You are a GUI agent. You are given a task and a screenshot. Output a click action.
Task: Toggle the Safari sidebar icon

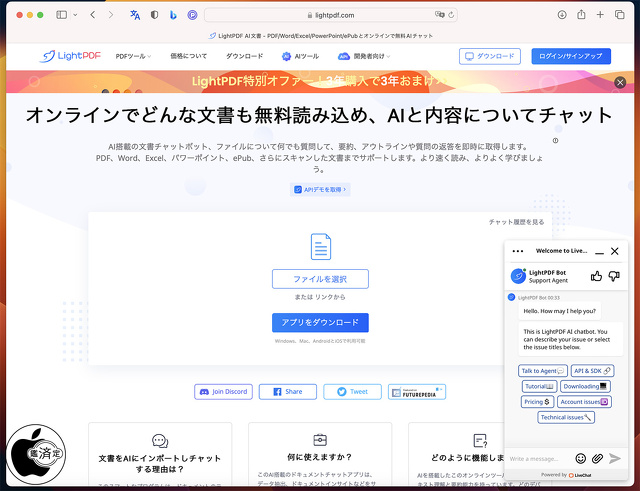click(x=62, y=15)
